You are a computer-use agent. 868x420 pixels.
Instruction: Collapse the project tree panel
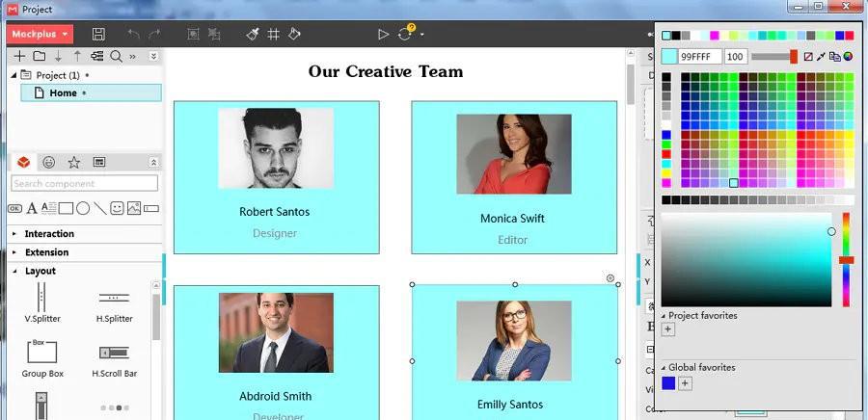[x=153, y=57]
